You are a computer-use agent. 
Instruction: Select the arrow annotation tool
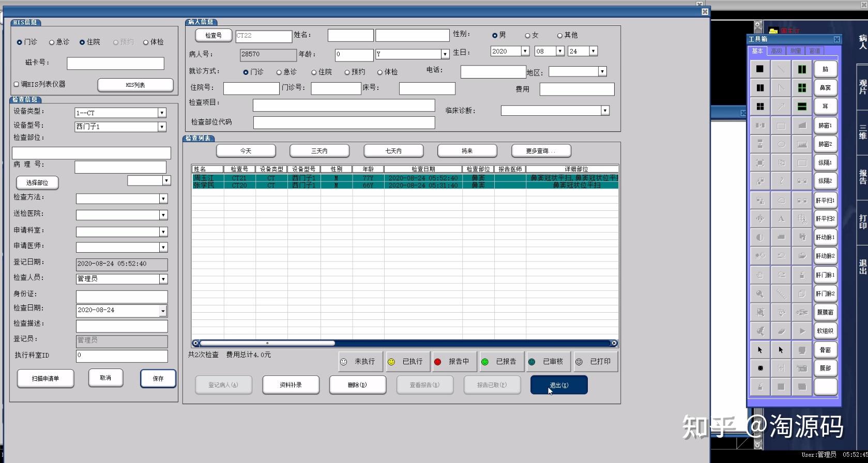click(x=781, y=106)
